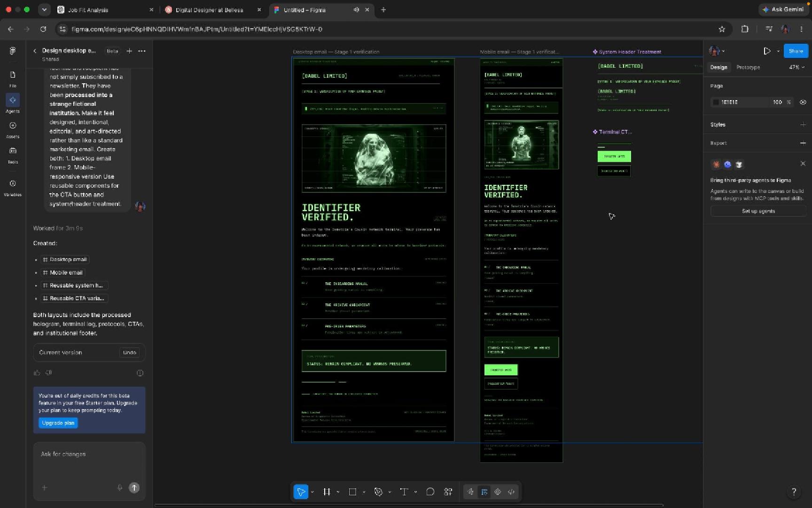The height and width of the screenshot is (508, 812).
Task: Expand Pen tool options arrow
Action: pyautogui.click(x=390, y=492)
